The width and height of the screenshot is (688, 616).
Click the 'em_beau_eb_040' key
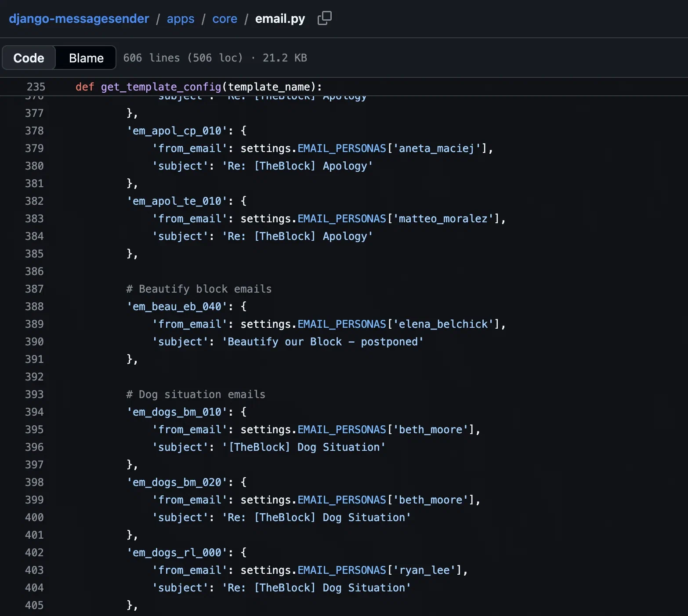click(177, 307)
